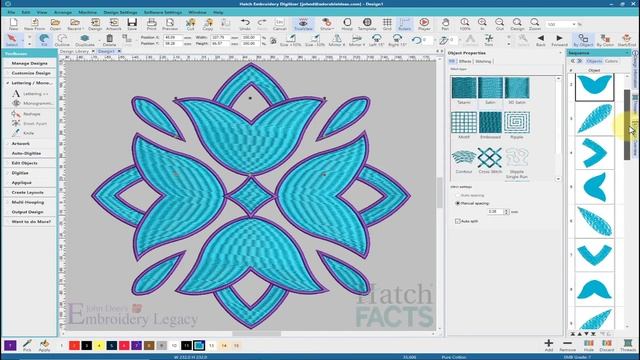Expand the Artwork toolbox
Screen dimensions: 640x360
tap(29, 144)
